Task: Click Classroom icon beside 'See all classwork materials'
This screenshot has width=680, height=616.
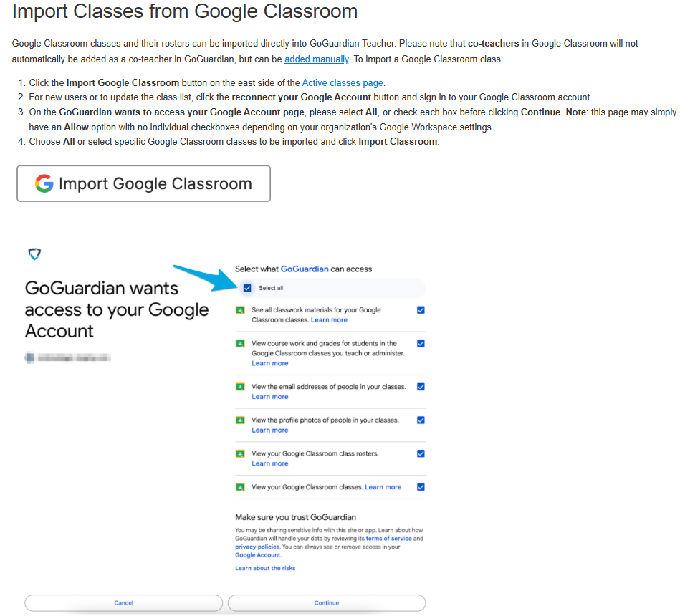Action: coord(240,310)
